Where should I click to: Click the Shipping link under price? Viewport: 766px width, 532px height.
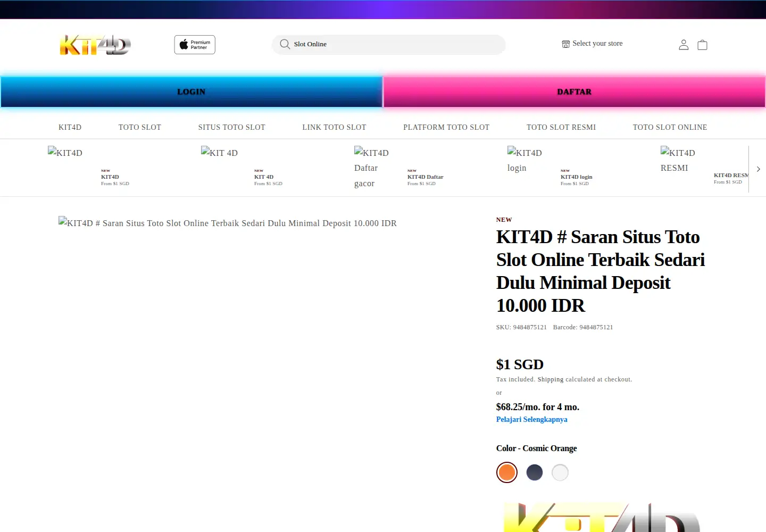point(551,379)
